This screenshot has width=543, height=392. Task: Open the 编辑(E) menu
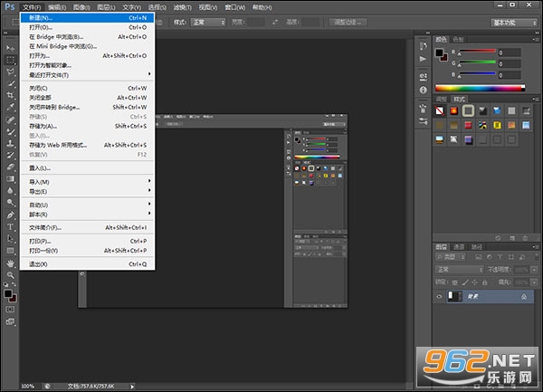coord(57,7)
